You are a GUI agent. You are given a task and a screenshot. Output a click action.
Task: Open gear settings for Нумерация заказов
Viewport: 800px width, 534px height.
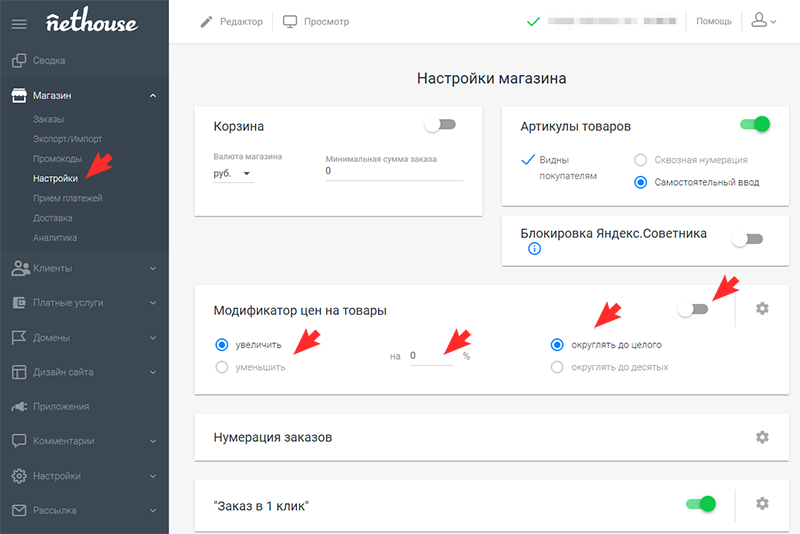[762, 437]
